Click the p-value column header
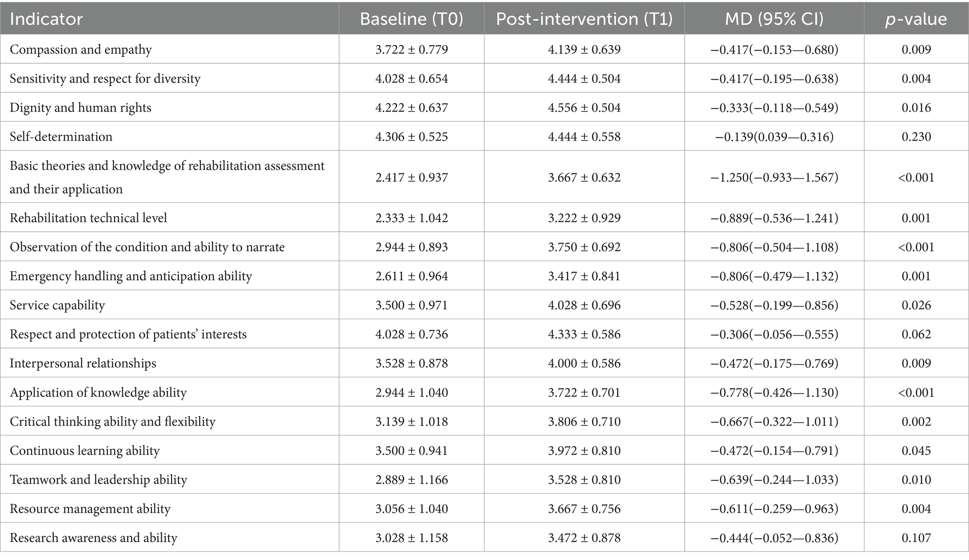Image resolution: width=969 pixels, height=560 pixels. click(x=916, y=19)
